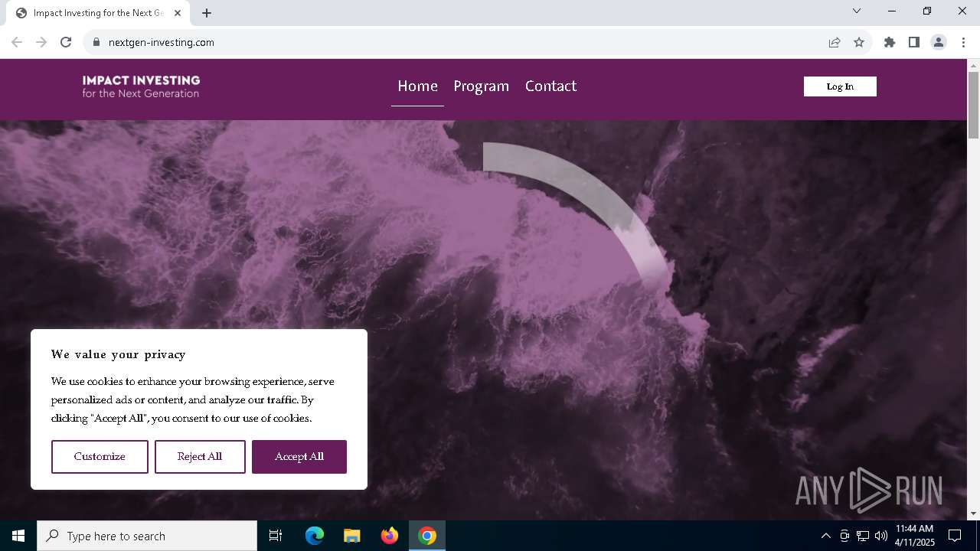The width and height of the screenshot is (980, 551).
Task: Reload the page with the refresh icon
Action: (x=66, y=42)
